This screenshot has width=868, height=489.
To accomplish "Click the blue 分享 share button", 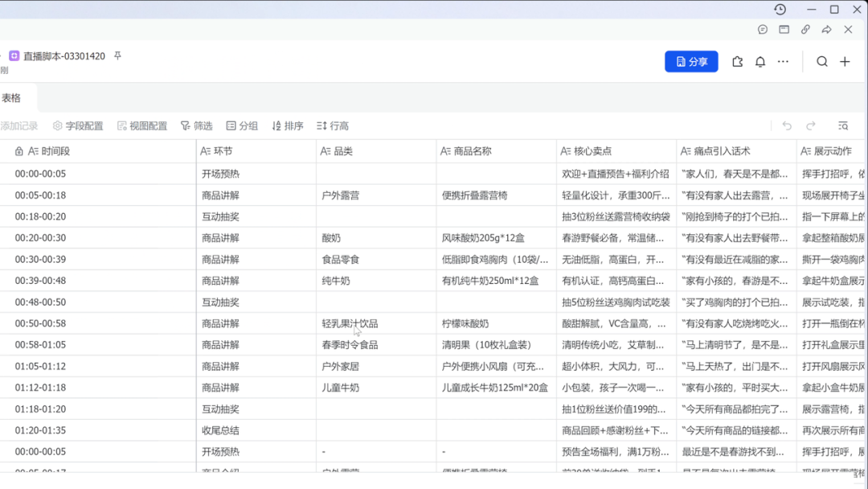I will [691, 62].
